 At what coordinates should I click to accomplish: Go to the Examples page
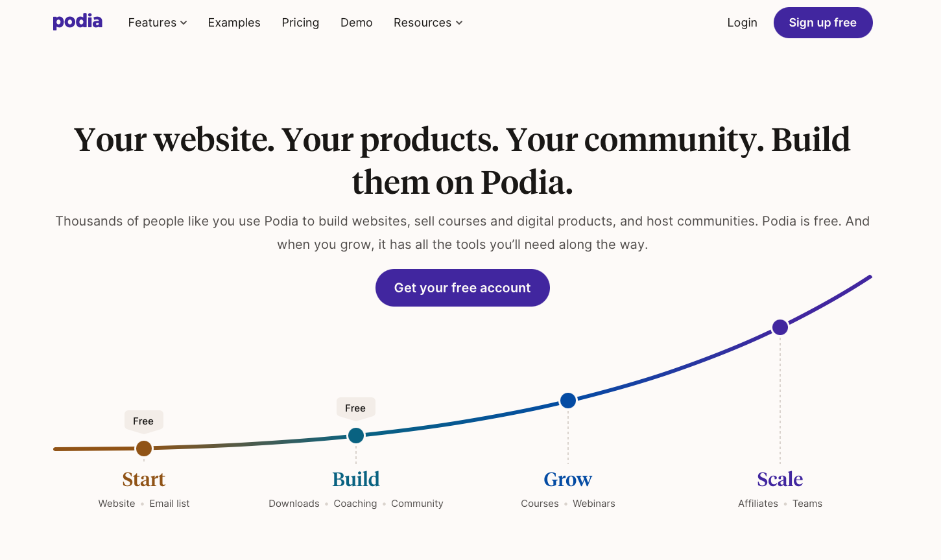234,23
